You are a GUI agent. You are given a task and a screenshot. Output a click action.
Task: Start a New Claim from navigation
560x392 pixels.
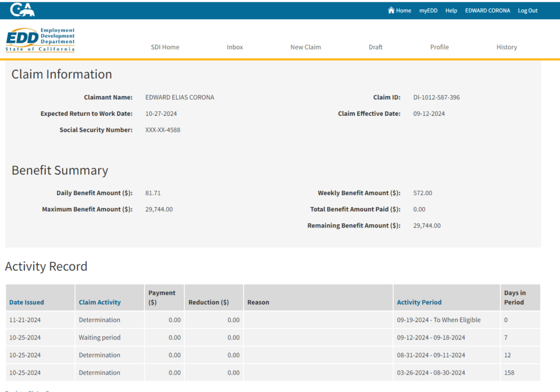click(x=306, y=47)
